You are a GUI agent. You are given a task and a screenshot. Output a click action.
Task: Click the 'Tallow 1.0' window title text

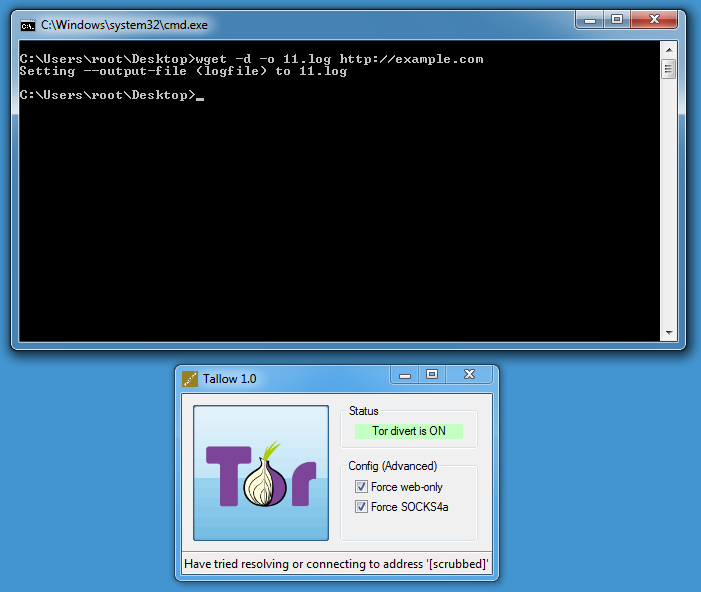point(229,379)
